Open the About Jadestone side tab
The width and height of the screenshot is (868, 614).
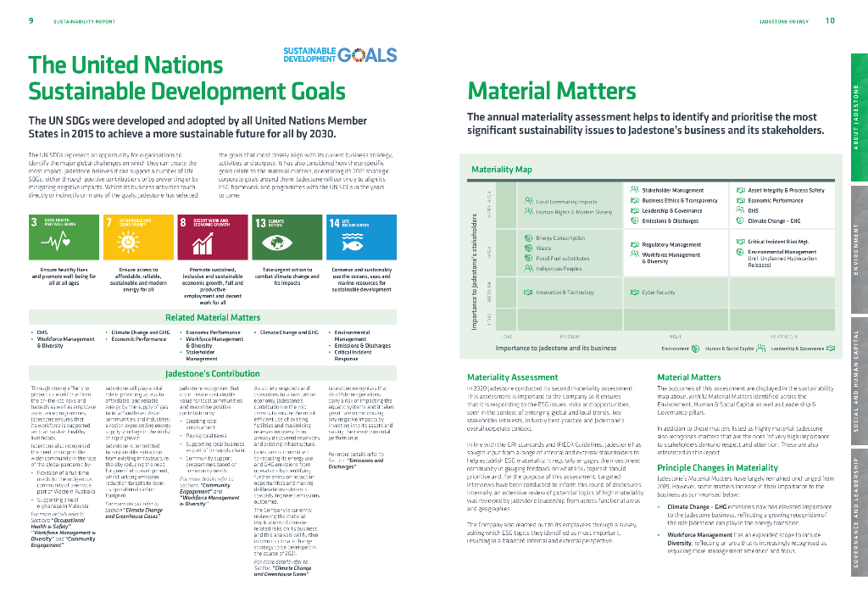pos(860,117)
